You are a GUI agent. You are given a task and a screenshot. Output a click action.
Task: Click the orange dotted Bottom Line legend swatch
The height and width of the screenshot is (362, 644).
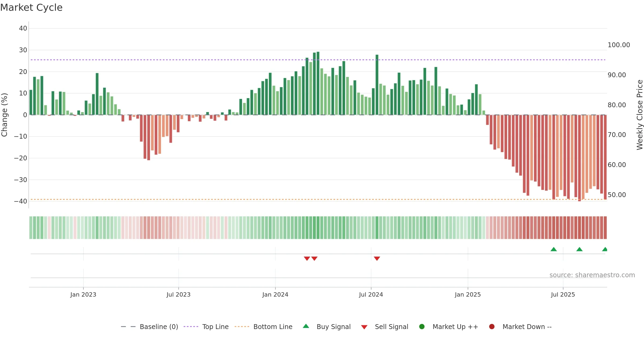(242, 327)
